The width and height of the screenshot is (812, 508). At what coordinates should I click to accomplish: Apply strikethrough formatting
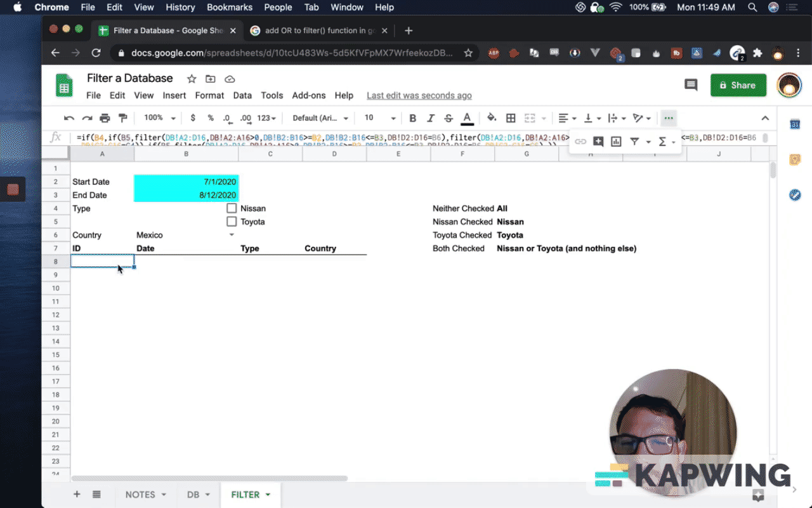point(449,118)
